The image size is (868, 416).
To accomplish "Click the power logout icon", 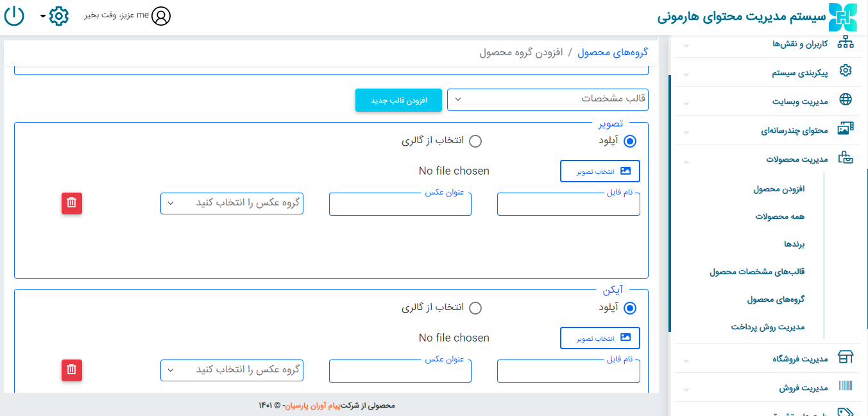I will point(14,16).
